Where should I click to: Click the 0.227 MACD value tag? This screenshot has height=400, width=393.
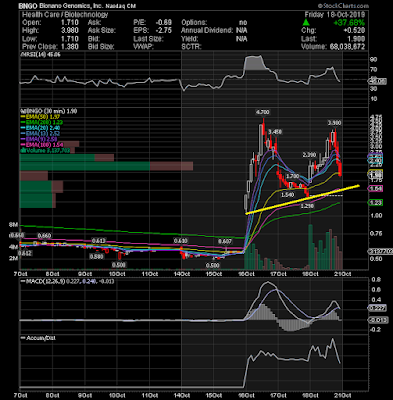pos(378,308)
